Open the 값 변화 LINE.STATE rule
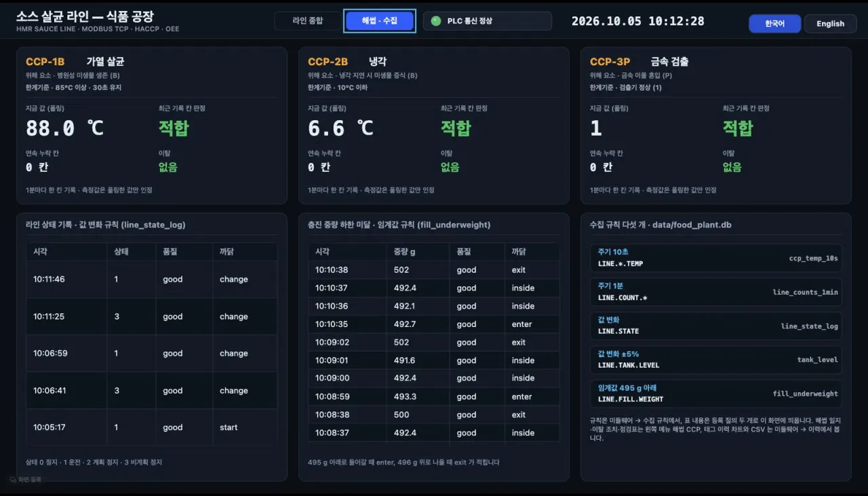This screenshot has width=868, height=496. (x=717, y=326)
